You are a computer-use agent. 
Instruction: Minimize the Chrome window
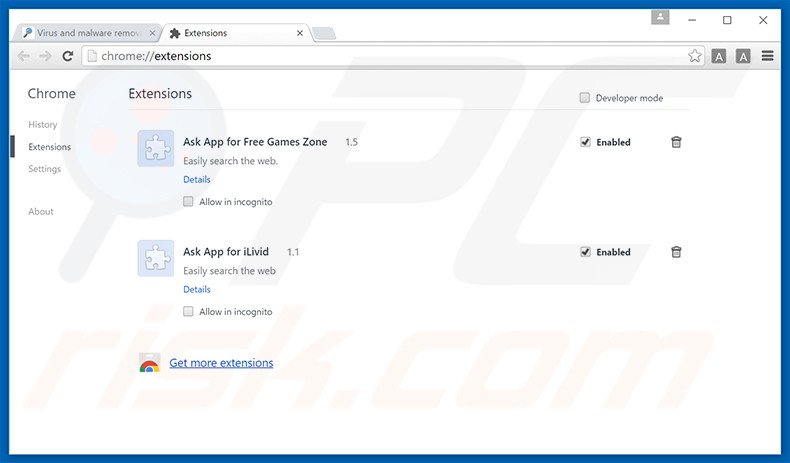pos(692,20)
